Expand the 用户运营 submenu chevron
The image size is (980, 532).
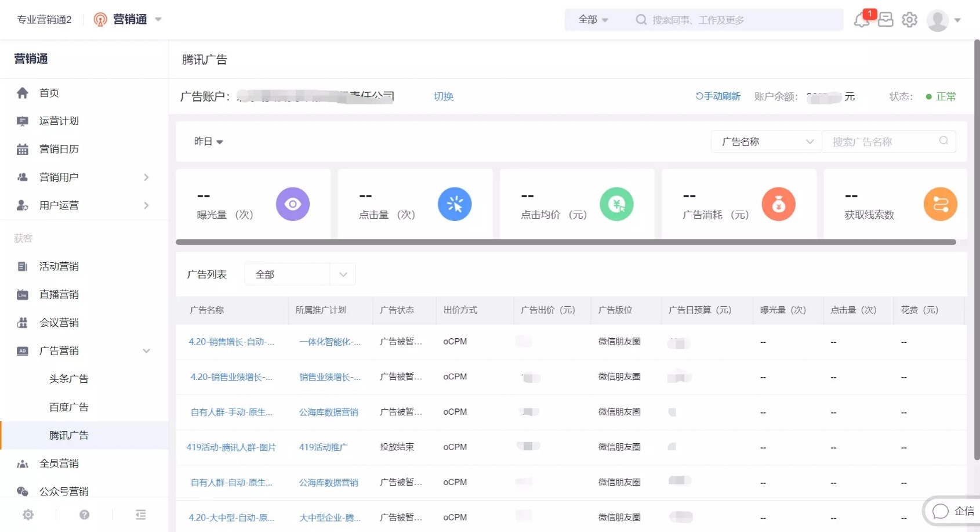146,205
